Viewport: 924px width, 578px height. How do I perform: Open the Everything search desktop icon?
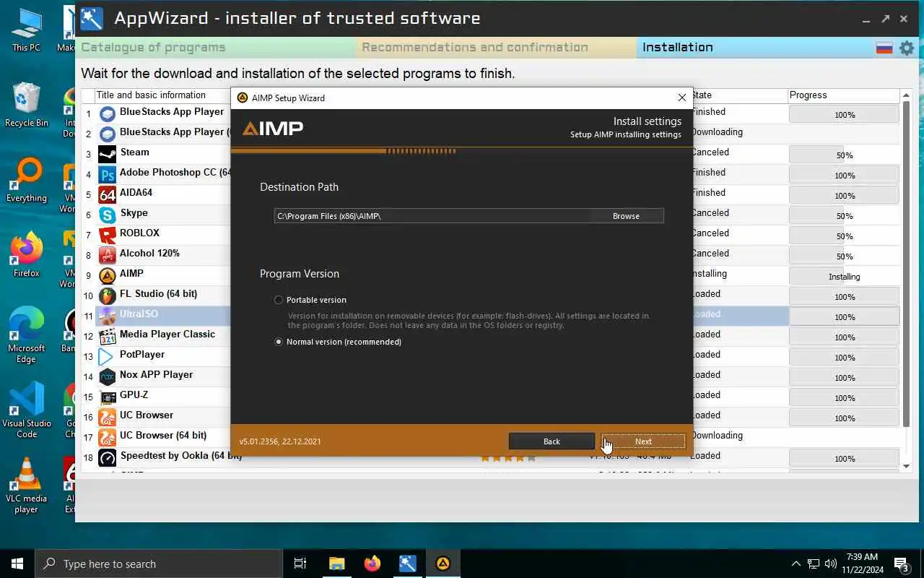coord(27,181)
